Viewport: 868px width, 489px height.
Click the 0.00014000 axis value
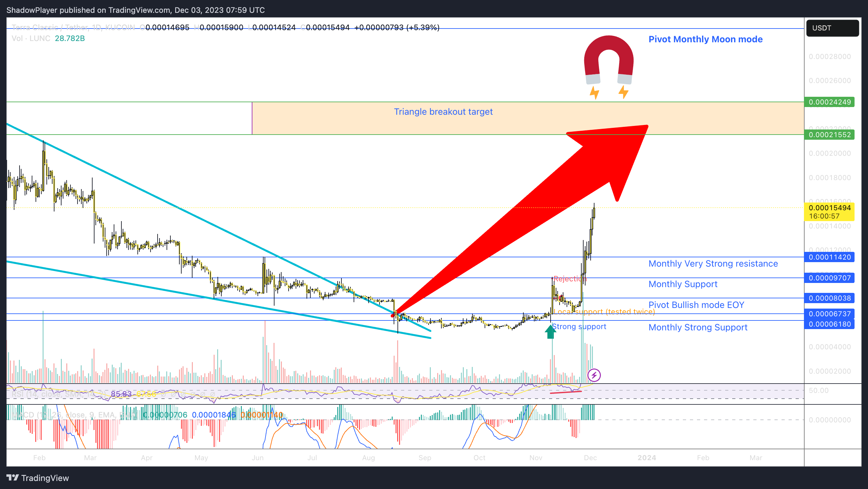830,226
